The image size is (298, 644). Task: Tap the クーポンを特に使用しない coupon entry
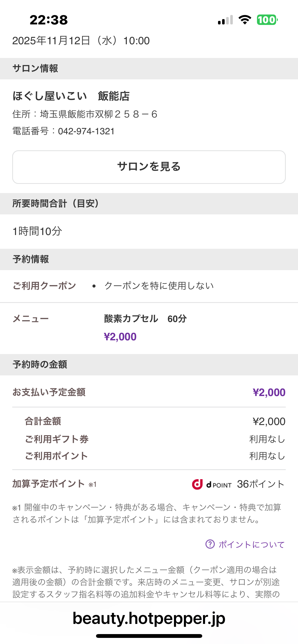(x=159, y=286)
